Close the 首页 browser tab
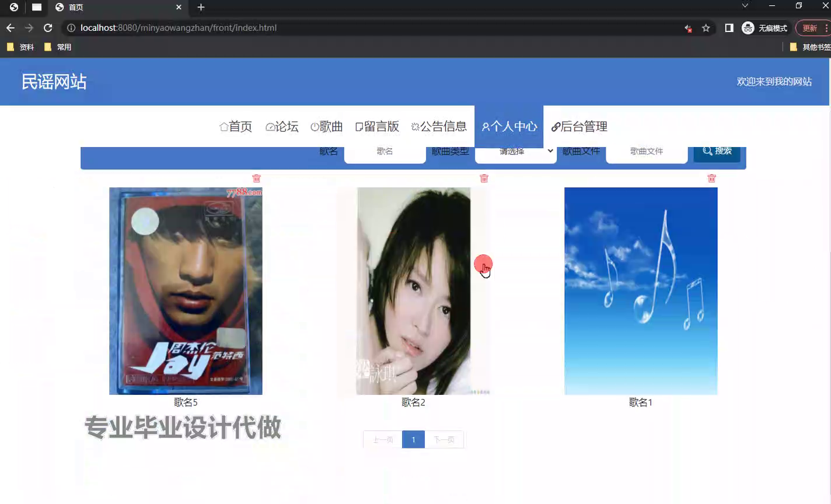831x504 pixels. [x=179, y=7]
